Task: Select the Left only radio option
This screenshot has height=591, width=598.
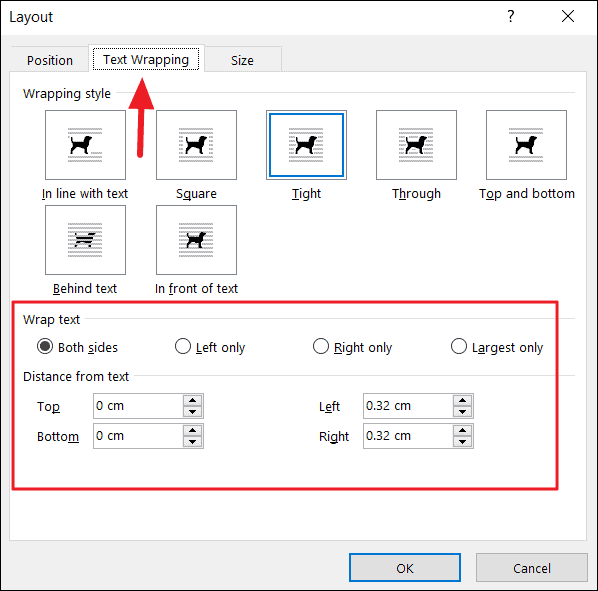Action: [x=183, y=347]
